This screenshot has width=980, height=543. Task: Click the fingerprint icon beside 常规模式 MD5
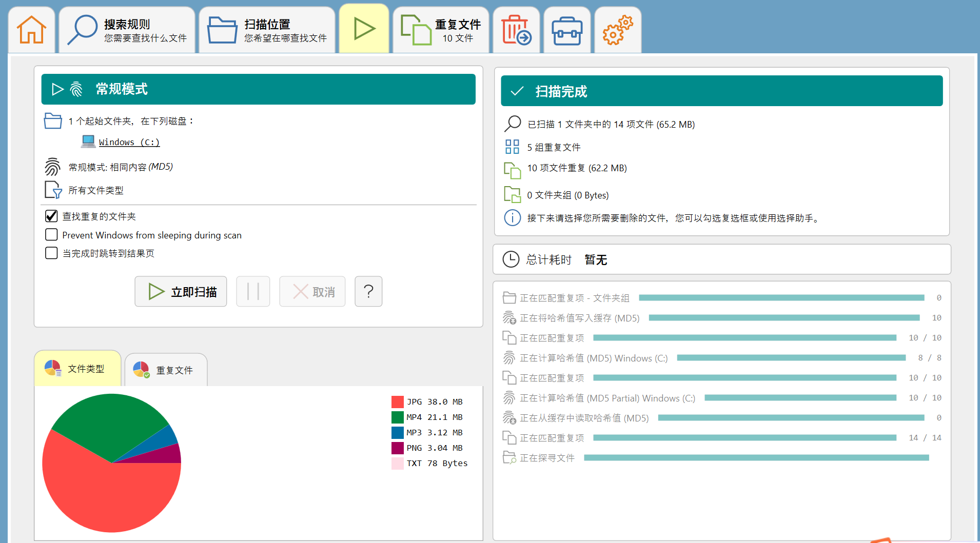pos(52,167)
